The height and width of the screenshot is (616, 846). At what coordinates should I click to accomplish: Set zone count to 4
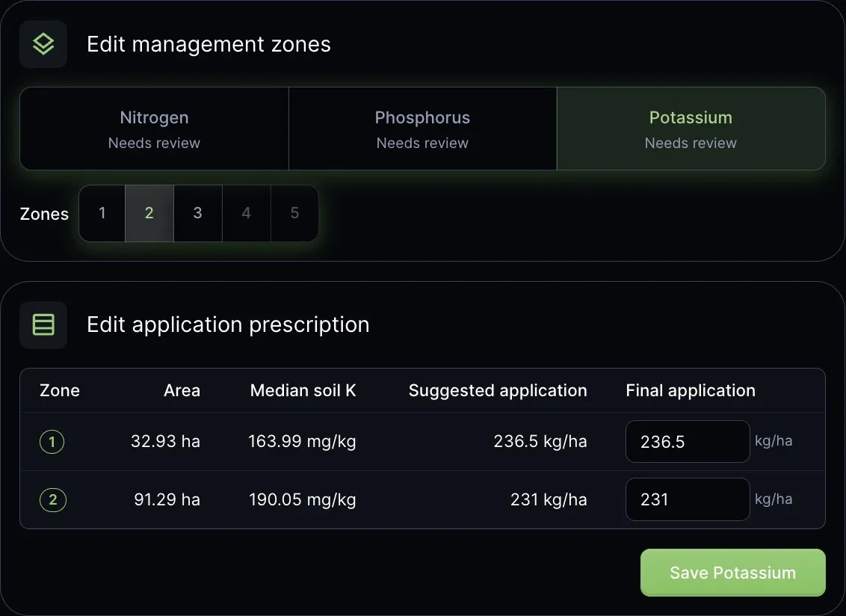[246, 213]
